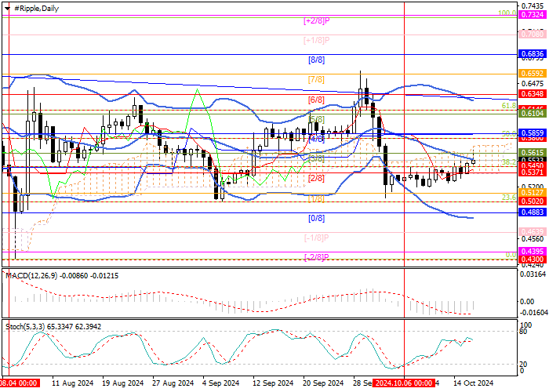Click the blue 0.5859 price tag
The width and height of the screenshot is (549, 392).
click(x=533, y=133)
